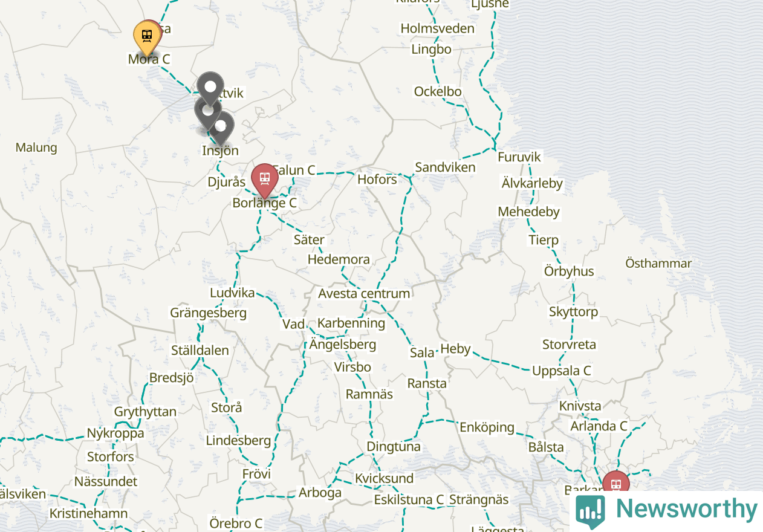Open the Newsworthy text link
The width and height of the screenshot is (763, 532).
[687, 509]
